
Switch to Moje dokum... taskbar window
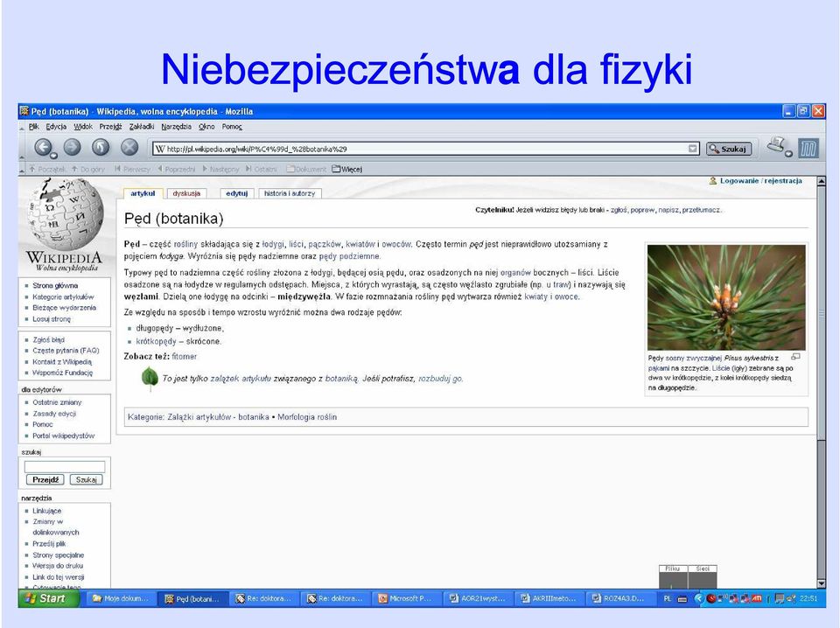click(x=120, y=598)
